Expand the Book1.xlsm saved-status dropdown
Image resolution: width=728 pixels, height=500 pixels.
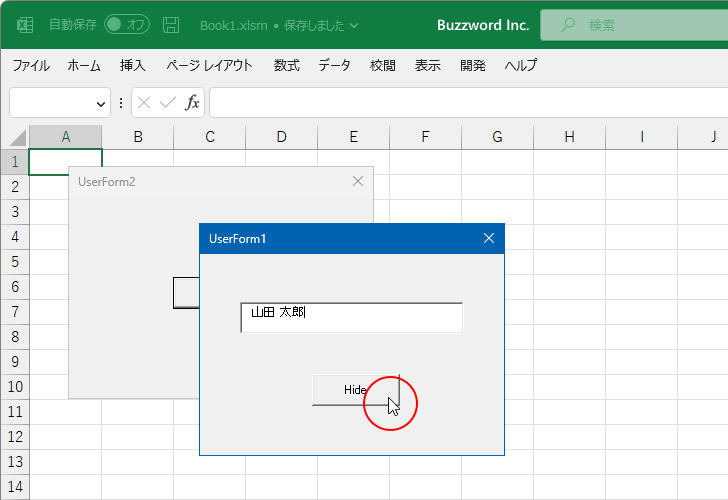pyautogui.click(x=354, y=26)
